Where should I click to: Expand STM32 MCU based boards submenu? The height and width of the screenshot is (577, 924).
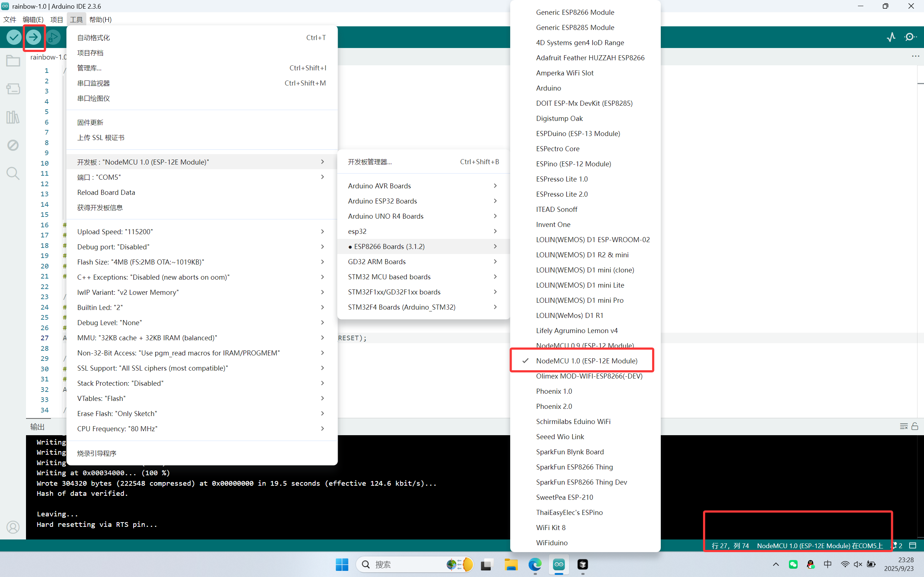point(424,277)
